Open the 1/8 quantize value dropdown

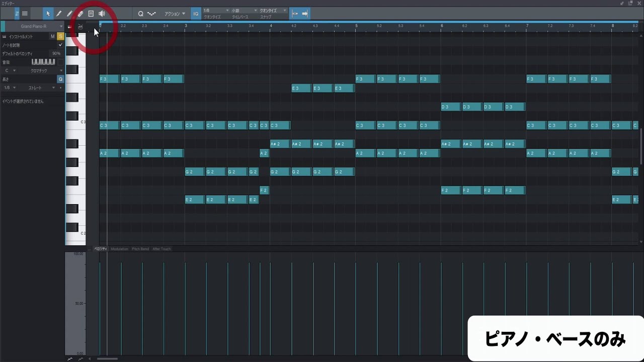tap(216, 11)
